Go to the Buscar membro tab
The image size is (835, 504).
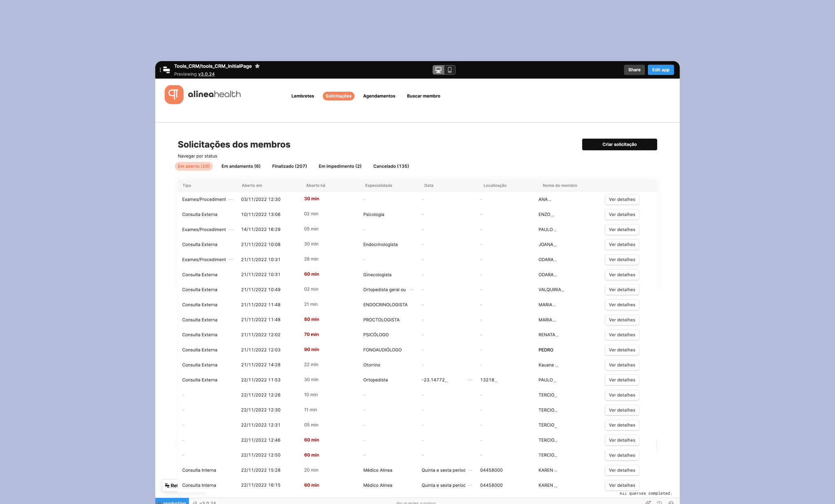(423, 96)
